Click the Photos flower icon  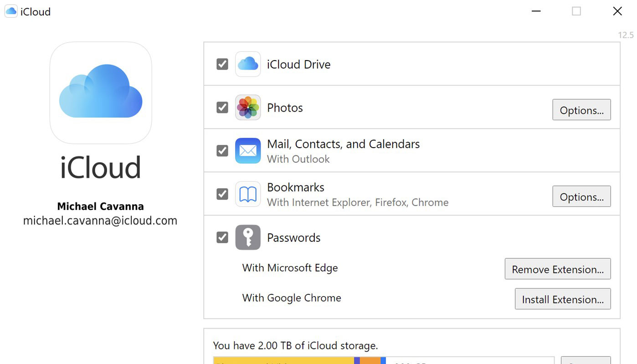tap(248, 108)
